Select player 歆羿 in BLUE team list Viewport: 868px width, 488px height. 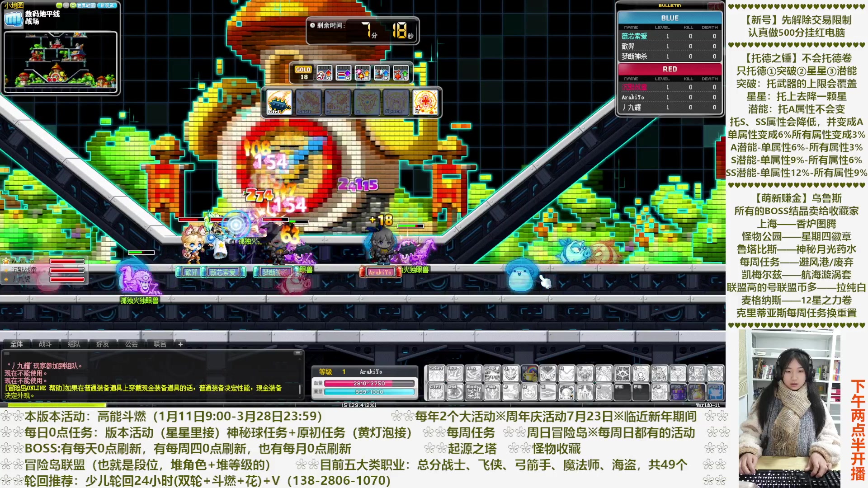pos(670,46)
